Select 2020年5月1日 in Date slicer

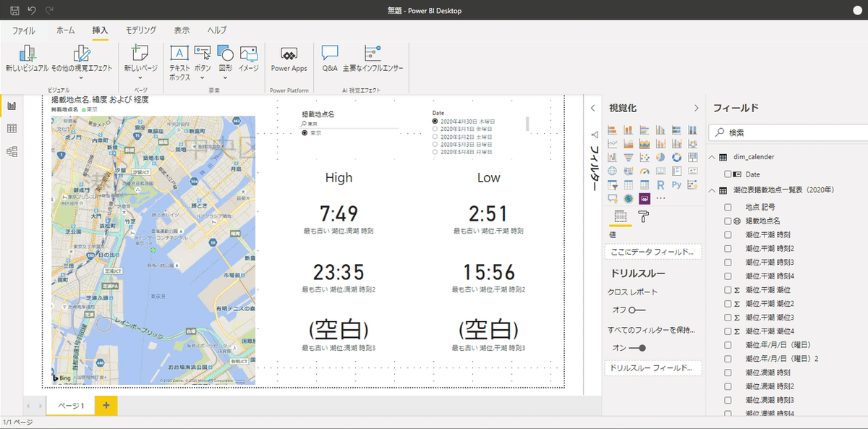(435, 129)
